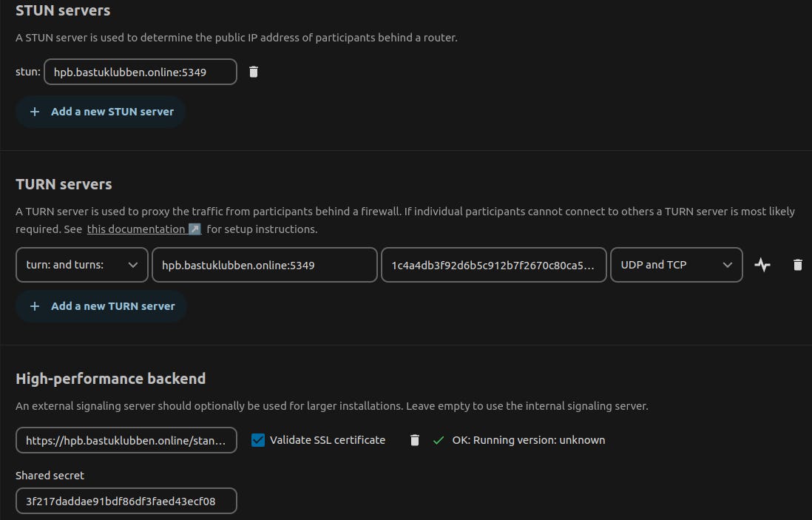Open the turn: and turns: scheme dropdown
This screenshot has height=520, width=812.
[x=81, y=264]
